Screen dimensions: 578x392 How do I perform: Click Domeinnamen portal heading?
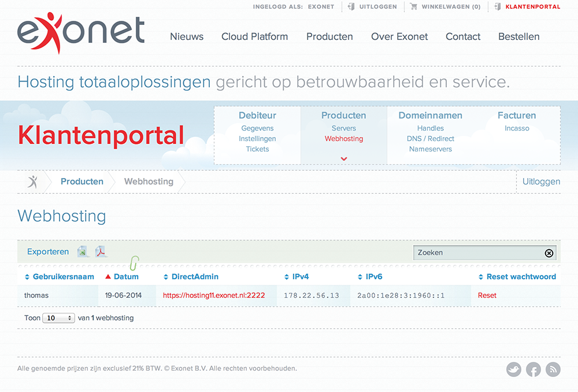pyautogui.click(x=430, y=116)
